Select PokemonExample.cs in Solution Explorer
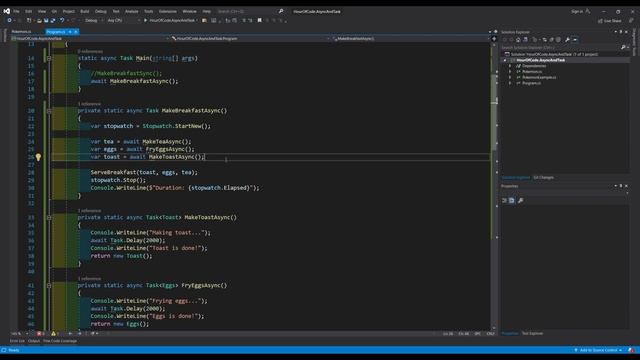 point(539,78)
